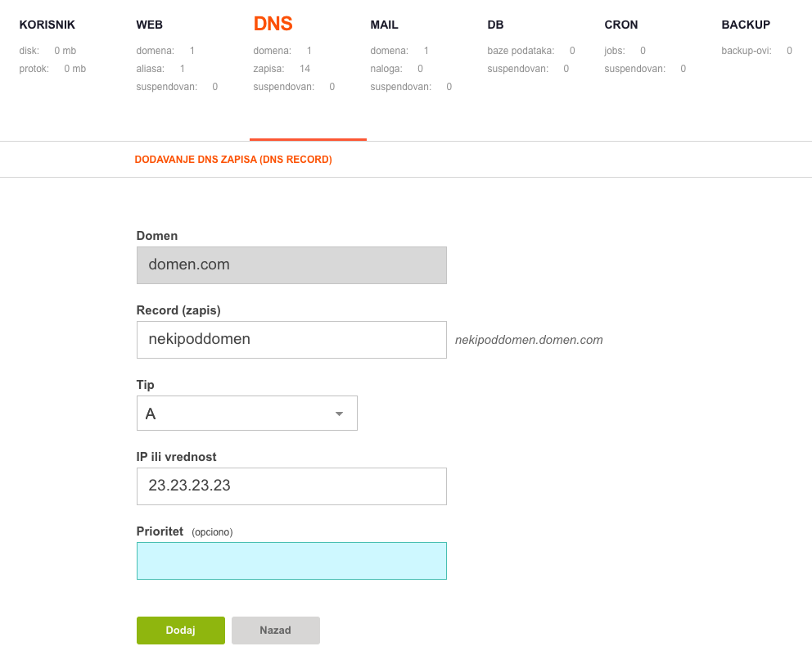Switch to the WEB tab
This screenshot has height=669, width=812.
tap(149, 25)
